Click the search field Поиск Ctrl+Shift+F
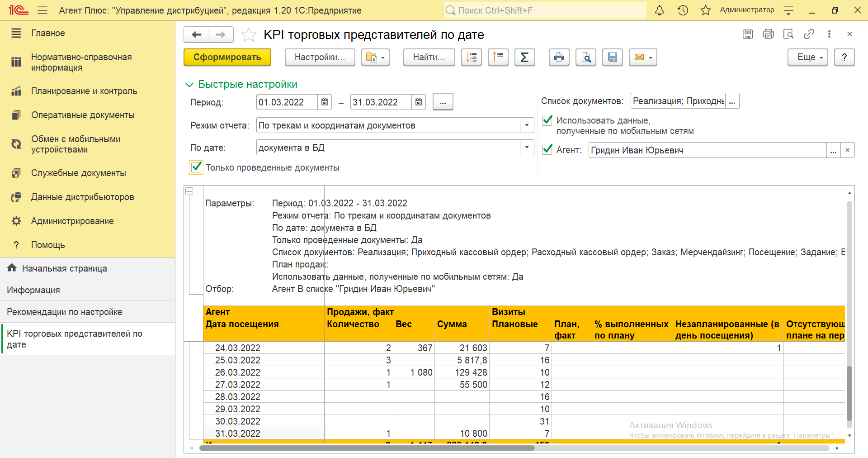 (545, 10)
